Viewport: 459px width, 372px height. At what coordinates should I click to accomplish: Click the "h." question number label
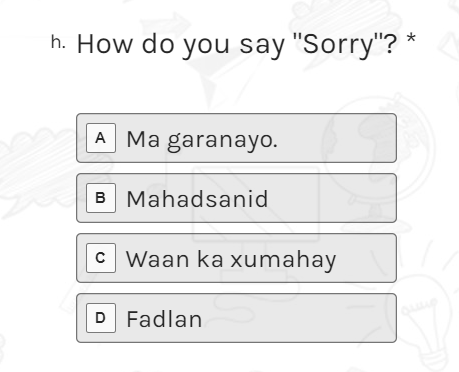pos(58,43)
